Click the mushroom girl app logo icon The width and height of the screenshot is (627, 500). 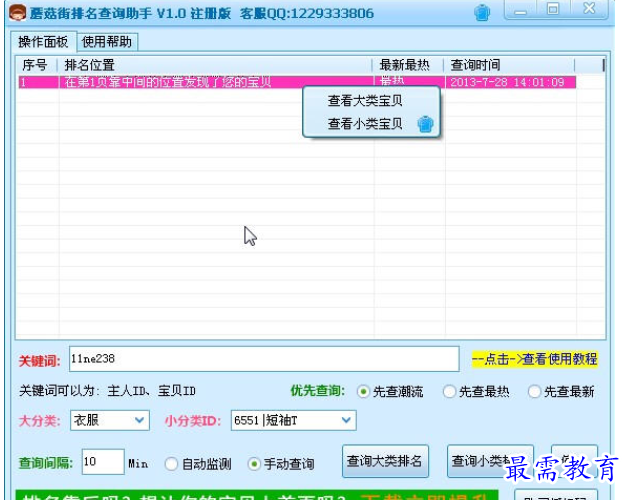(17, 12)
